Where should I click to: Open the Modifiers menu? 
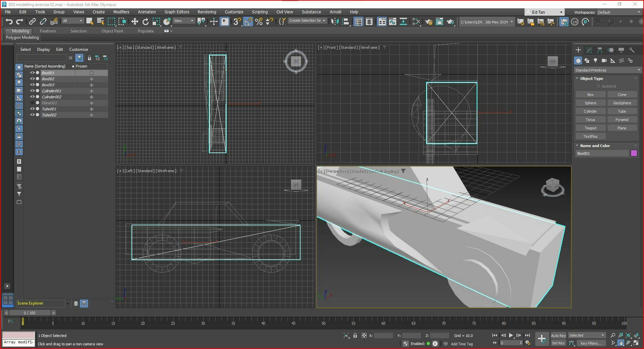click(121, 12)
